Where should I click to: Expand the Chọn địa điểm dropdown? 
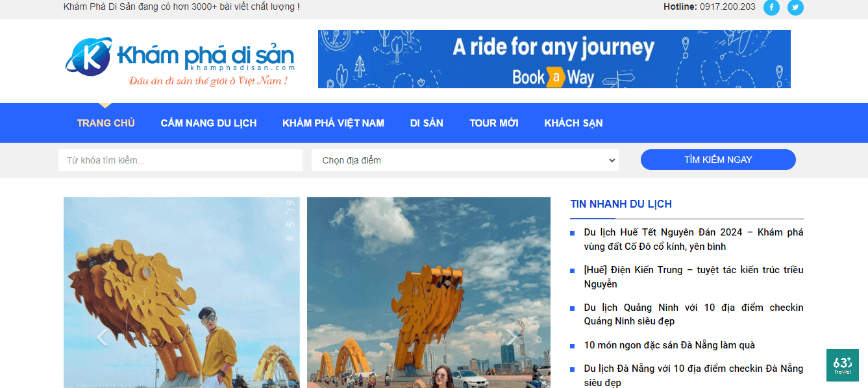[x=464, y=160]
